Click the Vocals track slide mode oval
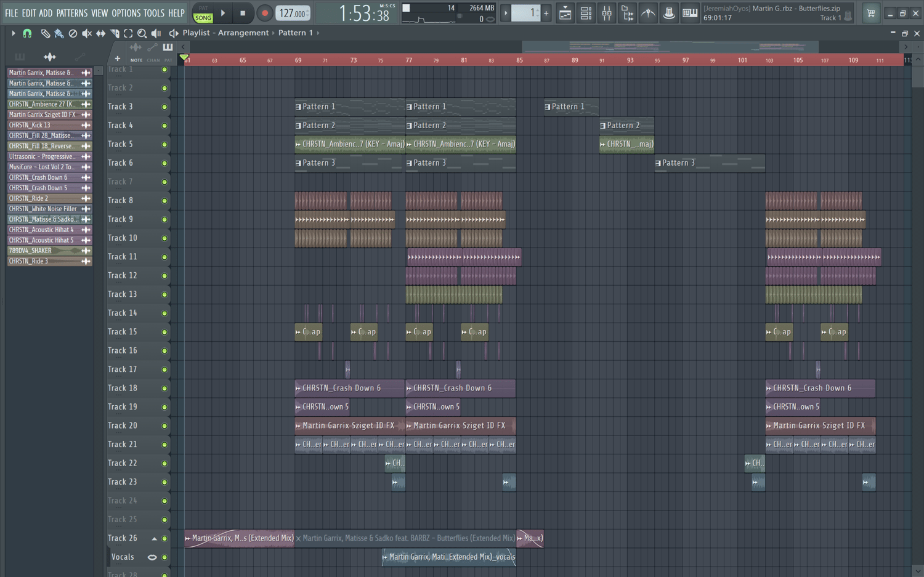This screenshot has height=577, width=924. pos(152,557)
